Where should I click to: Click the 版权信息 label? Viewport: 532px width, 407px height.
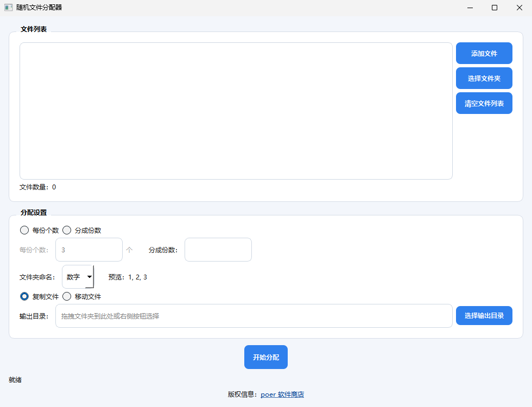click(243, 395)
